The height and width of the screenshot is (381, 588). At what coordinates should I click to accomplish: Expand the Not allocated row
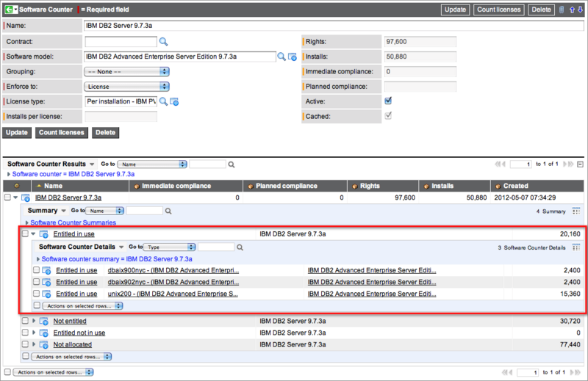pos(34,344)
